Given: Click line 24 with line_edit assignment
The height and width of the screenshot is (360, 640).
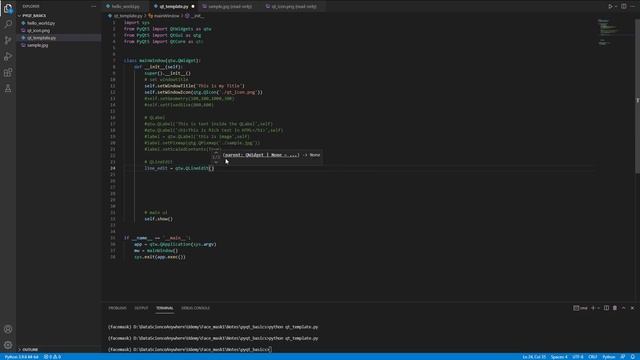Looking at the screenshot, I should [x=179, y=168].
